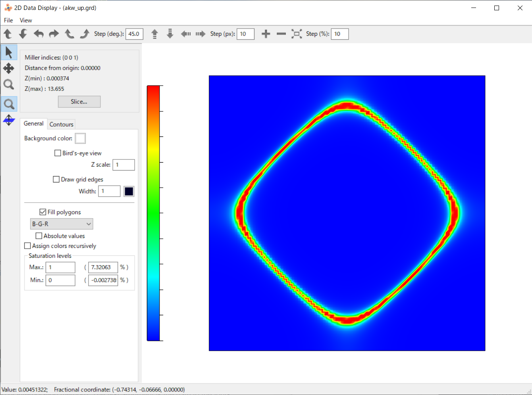This screenshot has width=532, height=395.
Task: Select the four-arrow translate tool
Action: [9, 68]
